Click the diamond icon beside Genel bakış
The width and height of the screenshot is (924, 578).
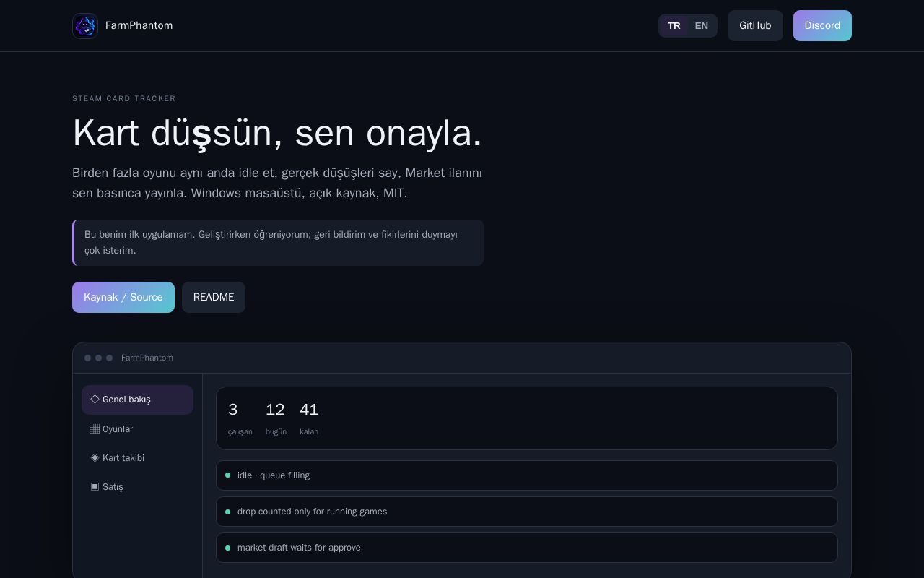coord(95,399)
